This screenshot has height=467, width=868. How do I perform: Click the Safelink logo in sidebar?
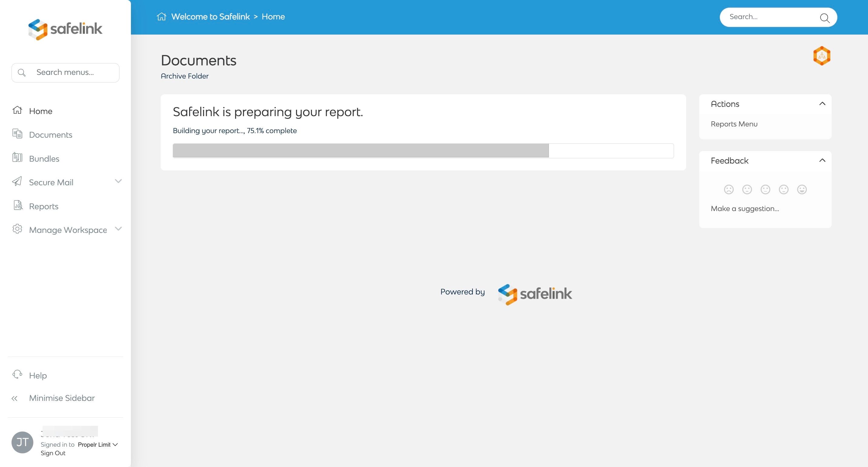pyautogui.click(x=65, y=29)
